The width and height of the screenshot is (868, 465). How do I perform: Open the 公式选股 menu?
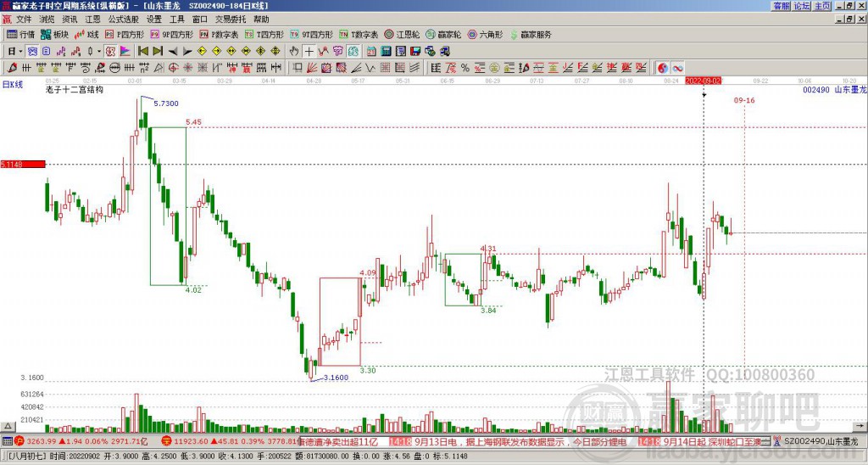pos(123,20)
